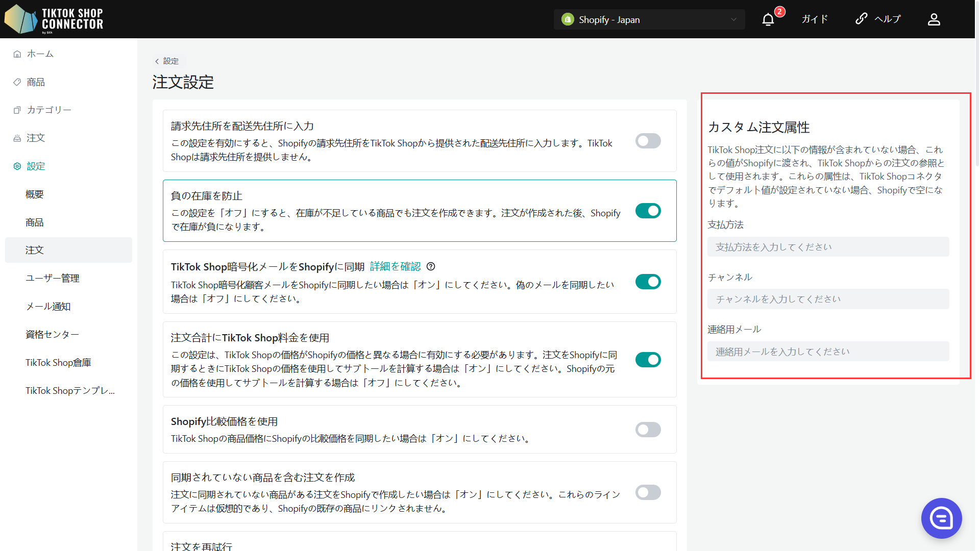Click the 注文を再試行 card title
The width and height of the screenshot is (980, 551).
click(201, 546)
